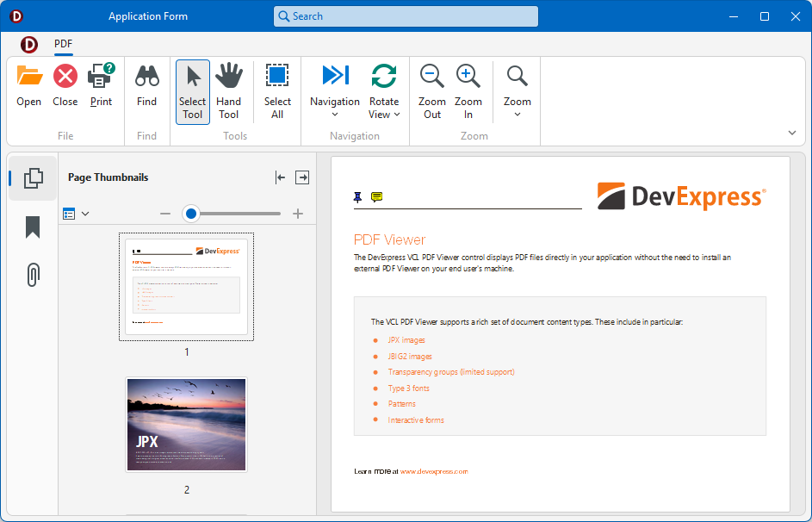Collapse the thumbnails panel with the left-arrow icon
Viewport: 812px width, 522px height.
click(280, 177)
